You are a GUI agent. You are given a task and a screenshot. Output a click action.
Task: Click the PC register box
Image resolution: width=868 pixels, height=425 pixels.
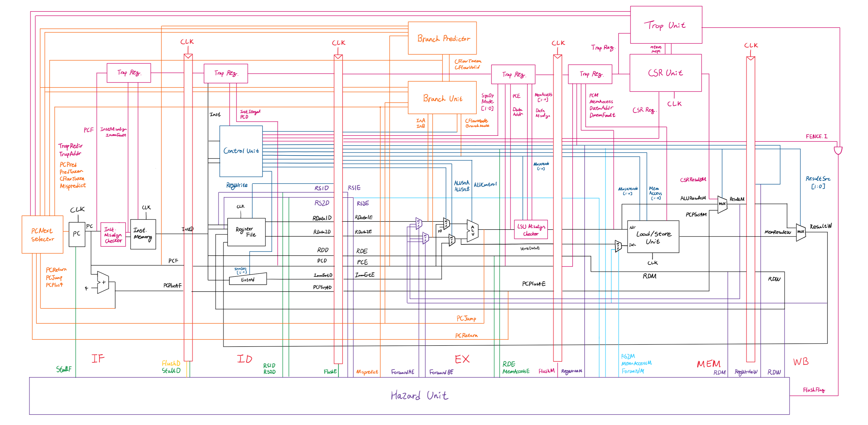click(77, 234)
